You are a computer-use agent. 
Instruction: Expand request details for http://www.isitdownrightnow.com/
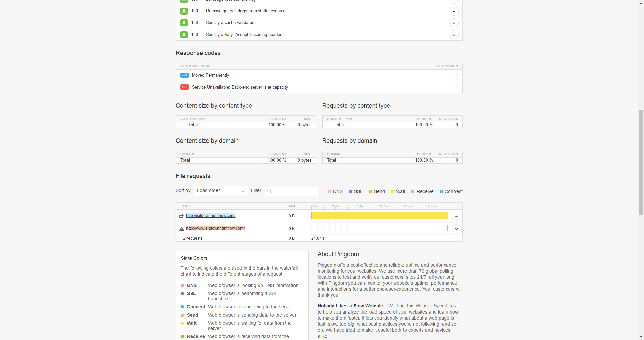(456, 229)
